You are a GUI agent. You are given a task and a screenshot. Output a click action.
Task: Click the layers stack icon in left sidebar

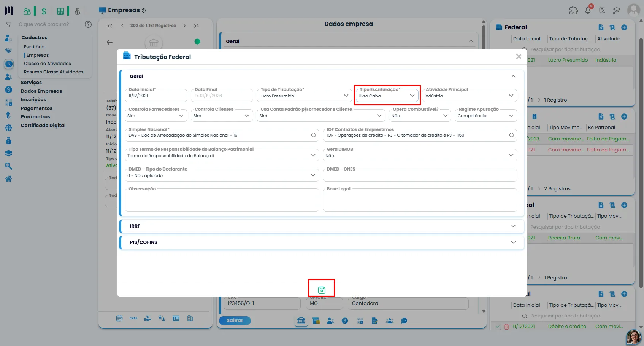click(x=8, y=153)
